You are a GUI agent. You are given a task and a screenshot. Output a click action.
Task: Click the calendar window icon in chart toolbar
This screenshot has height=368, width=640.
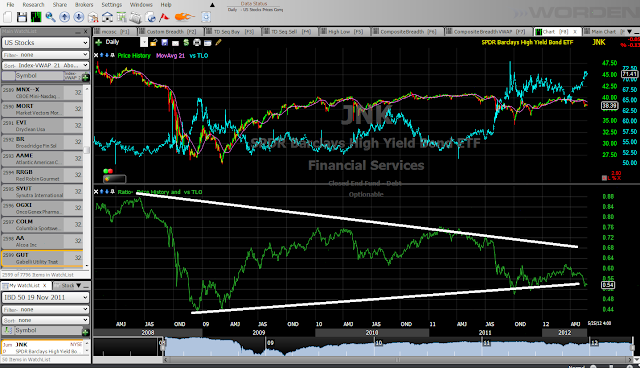208,43
